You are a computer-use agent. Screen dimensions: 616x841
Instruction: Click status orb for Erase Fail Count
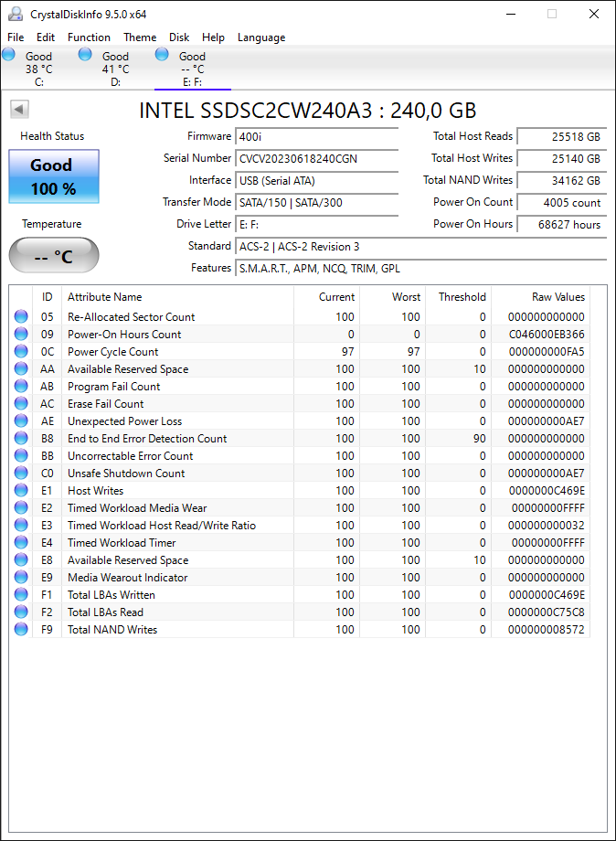tap(21, 403)
